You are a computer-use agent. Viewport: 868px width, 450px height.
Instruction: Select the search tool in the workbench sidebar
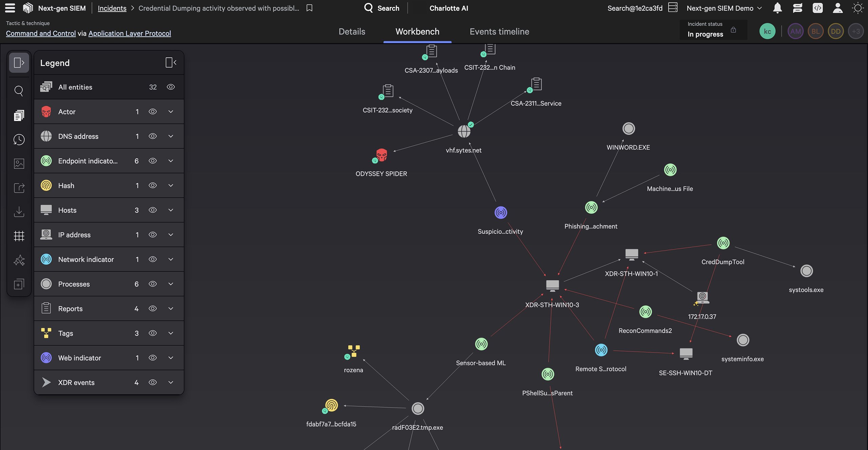(x=19, y=91)
